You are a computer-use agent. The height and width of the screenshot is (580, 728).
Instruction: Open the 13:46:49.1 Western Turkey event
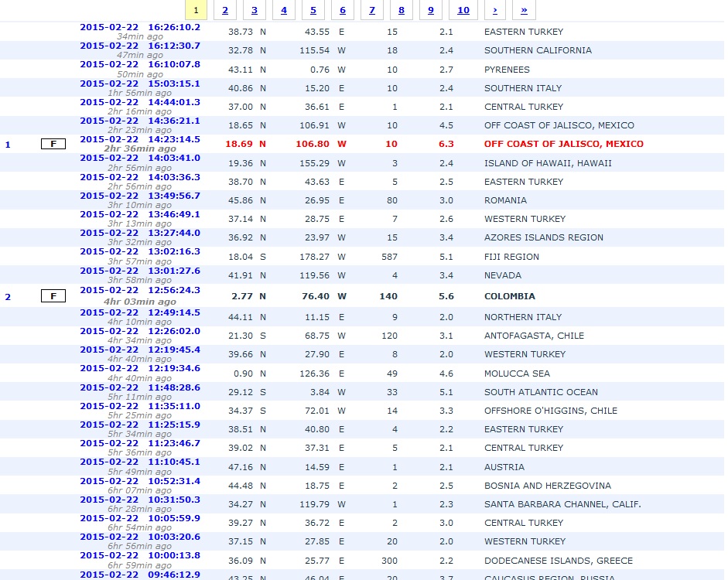point(140,214)
